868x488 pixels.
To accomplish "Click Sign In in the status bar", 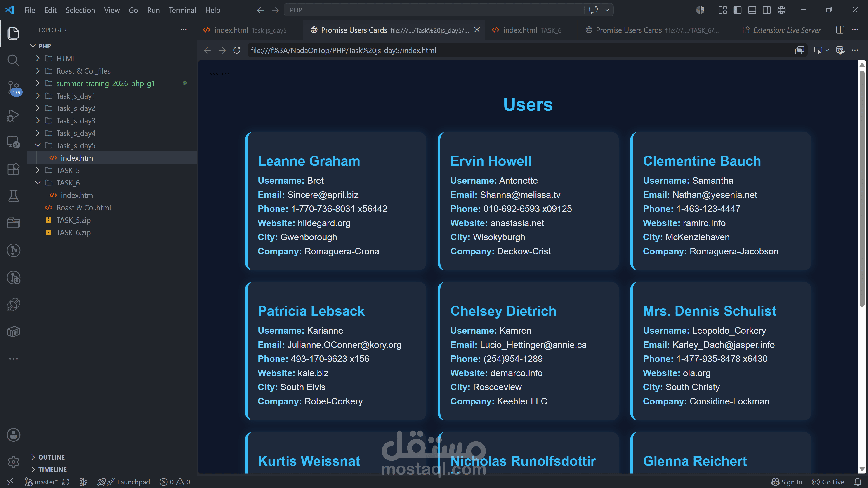I will click(x=787, y=482).
